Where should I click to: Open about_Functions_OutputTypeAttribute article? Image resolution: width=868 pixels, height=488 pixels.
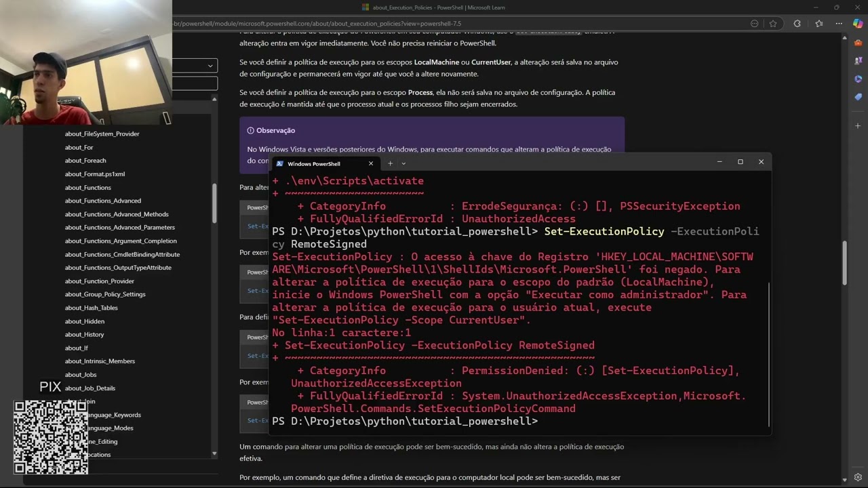(x=119, y=268)
